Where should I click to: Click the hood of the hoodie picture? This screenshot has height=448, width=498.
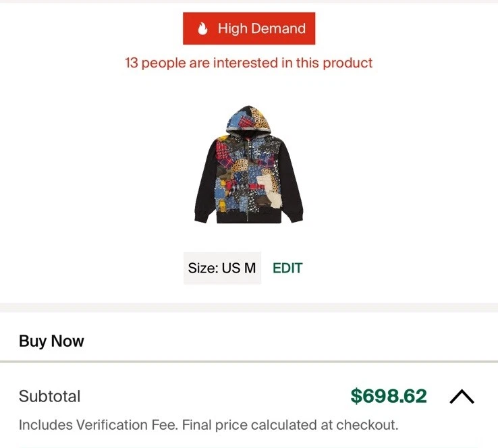(249, 119)
